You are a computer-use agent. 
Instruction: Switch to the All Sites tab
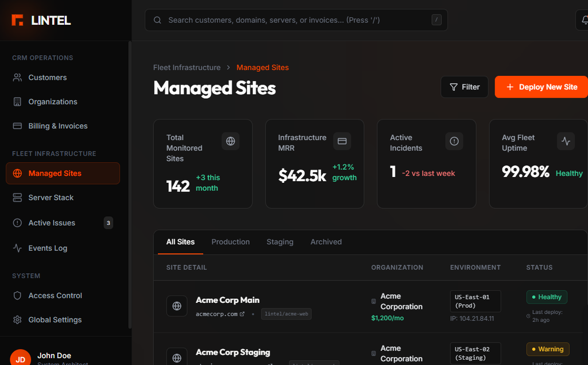tap(180, 242)
